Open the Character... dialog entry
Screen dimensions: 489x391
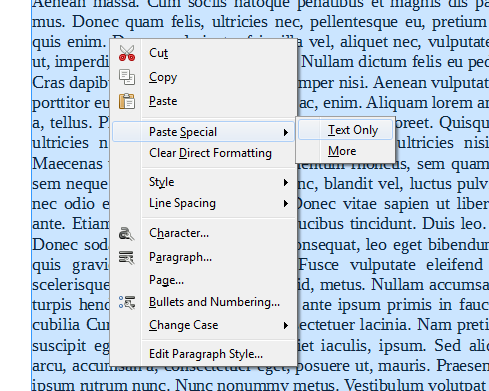coord(179,233)
